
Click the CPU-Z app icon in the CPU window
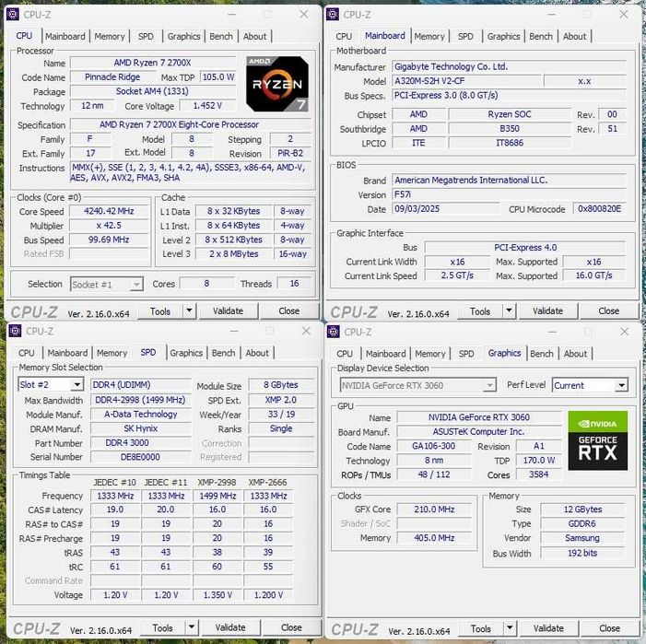pyautogui.click(x=13, y=15)
